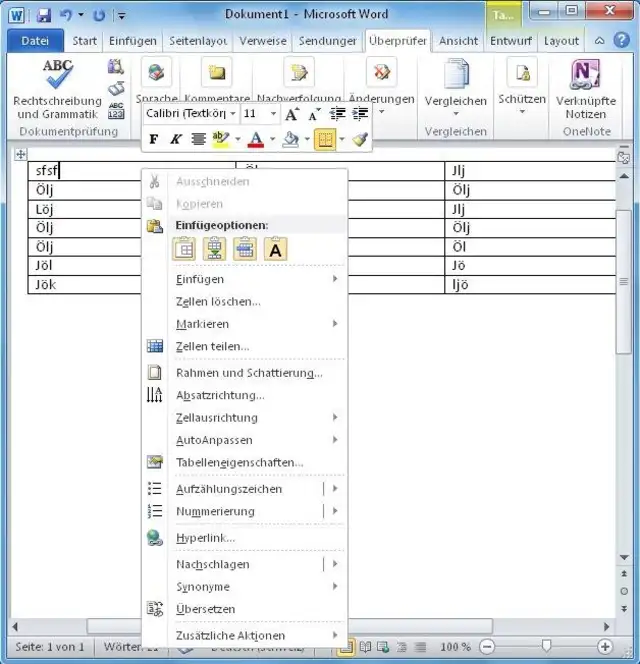Switch to print layout view in status bar
Image resolution: width=640 pixels, height=664 pixels.
click(346, 647)
